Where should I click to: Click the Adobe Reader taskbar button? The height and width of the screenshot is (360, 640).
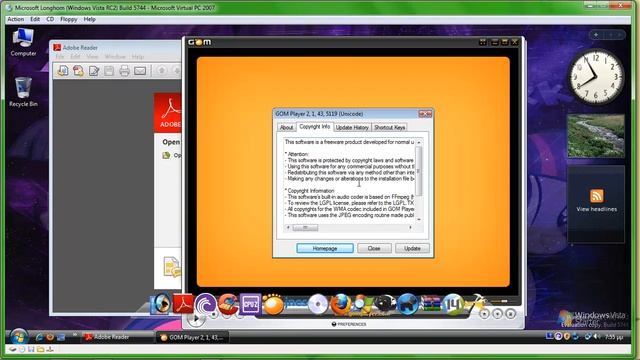(118, 337)
